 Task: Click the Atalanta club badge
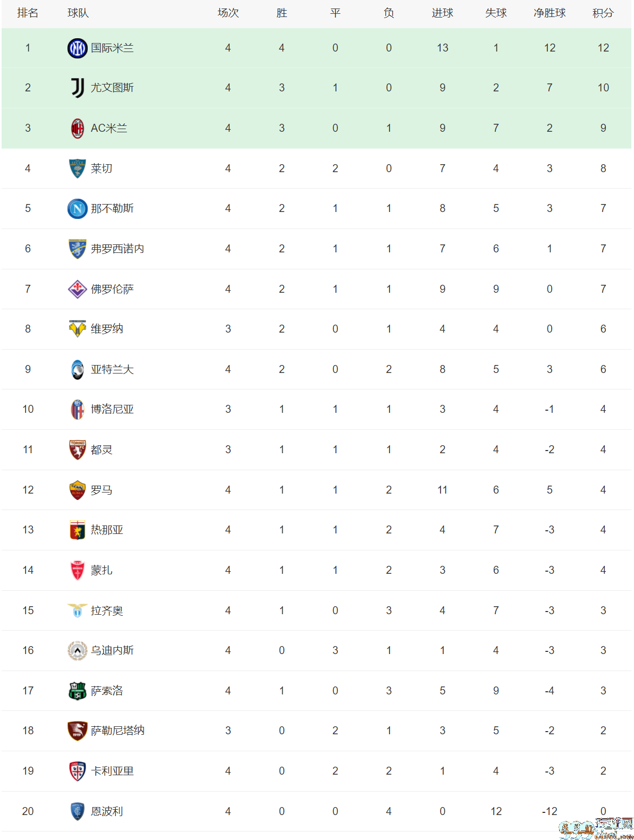click(x=78, y=369)
